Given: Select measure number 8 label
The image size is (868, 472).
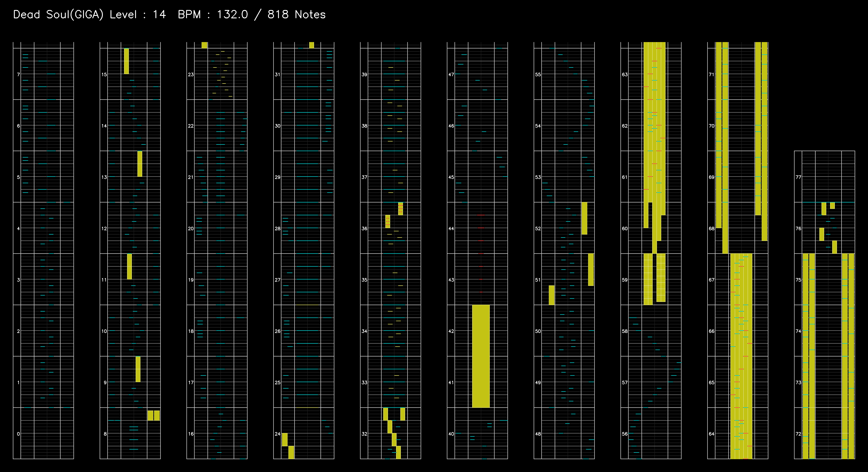Looking at the screenshot, I should click(x=105, y=434).
